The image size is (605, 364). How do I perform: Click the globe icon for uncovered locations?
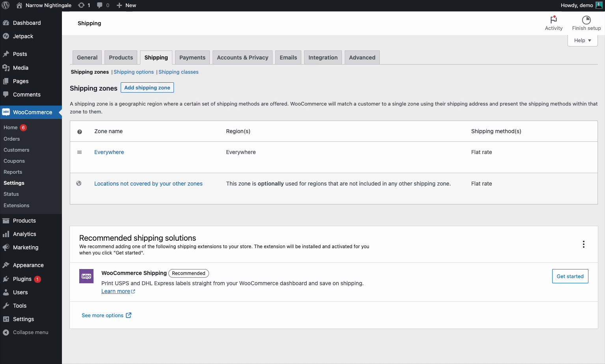tap(79, 183)
